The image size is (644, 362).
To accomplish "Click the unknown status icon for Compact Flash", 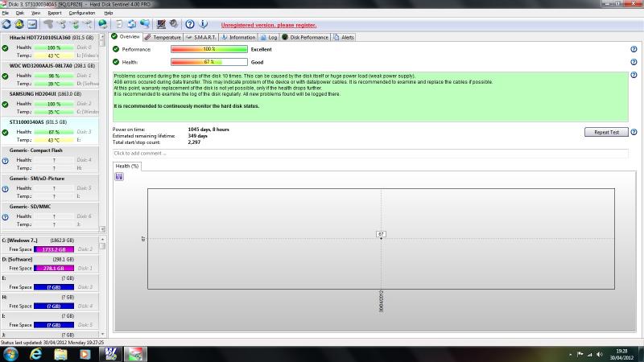I will point(5,161).
